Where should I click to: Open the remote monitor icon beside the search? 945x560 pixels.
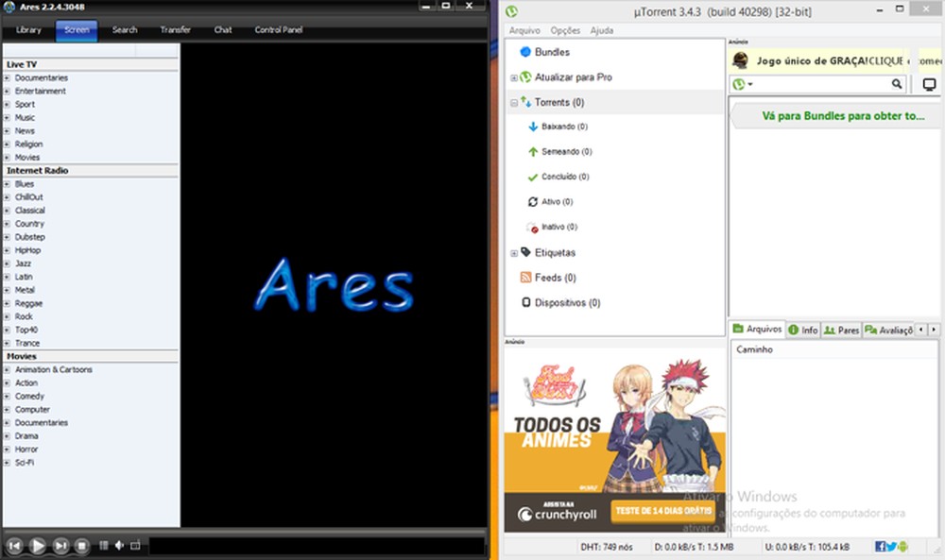(930, 84)
